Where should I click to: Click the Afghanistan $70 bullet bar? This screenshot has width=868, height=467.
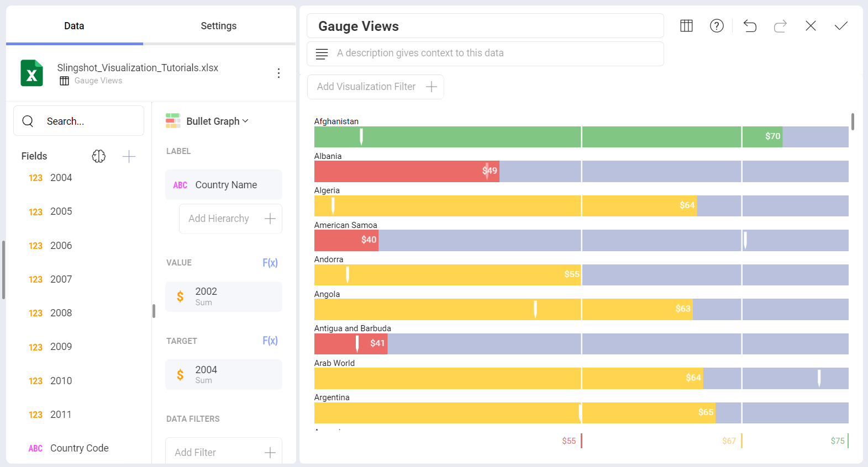point(549,137)
